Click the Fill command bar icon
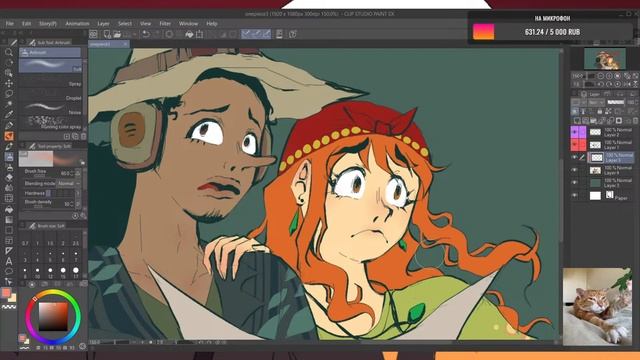 [189, 34]
